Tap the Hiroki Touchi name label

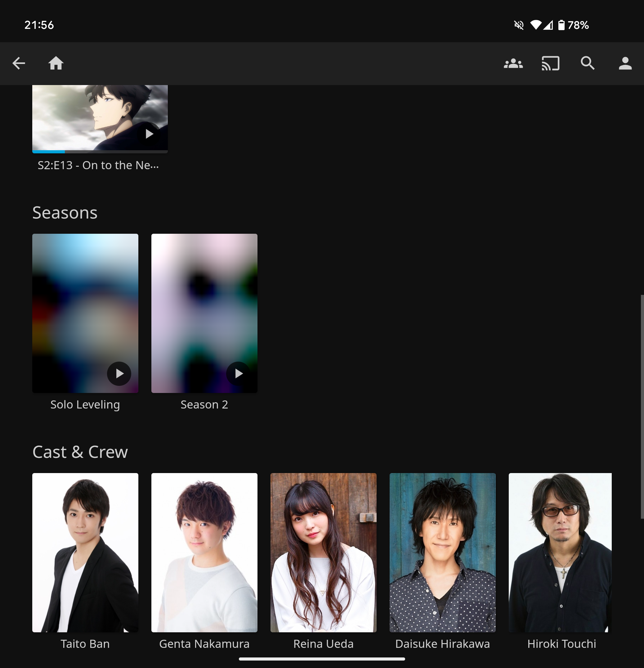(x=561, y=644)
